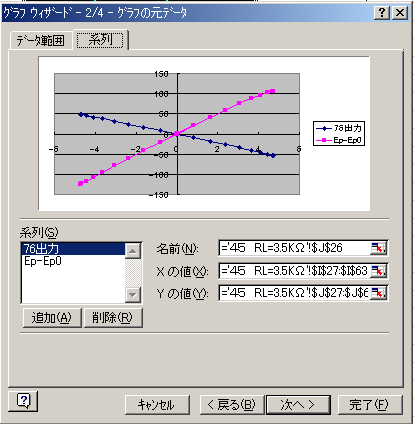The width and height of the screenshot is (414, 424).
Task: Collapse dialog via Name field range selector icon
Action: pos(378,248)
